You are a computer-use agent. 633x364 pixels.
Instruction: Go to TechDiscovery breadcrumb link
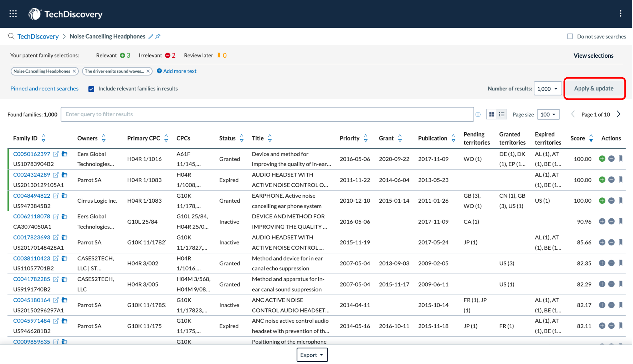(38, 36)
